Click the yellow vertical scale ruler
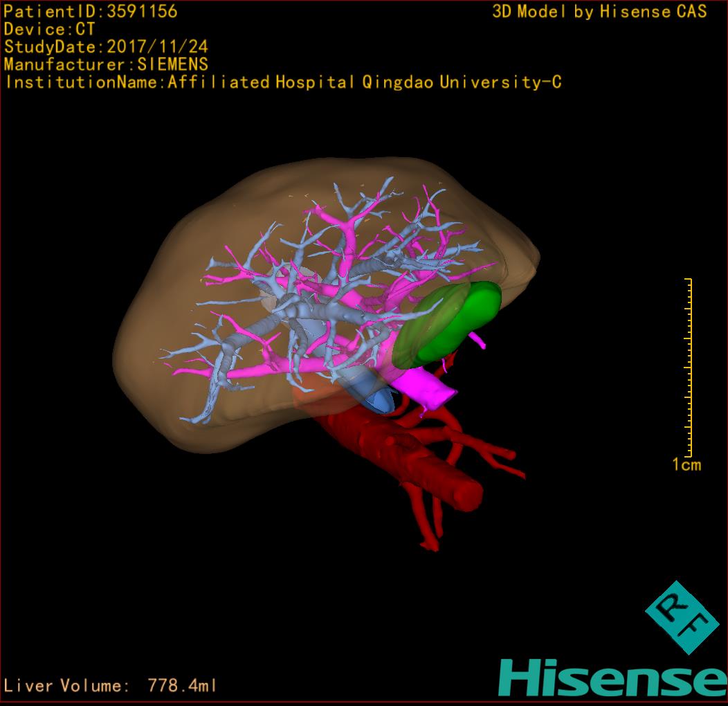 (689, 368)
